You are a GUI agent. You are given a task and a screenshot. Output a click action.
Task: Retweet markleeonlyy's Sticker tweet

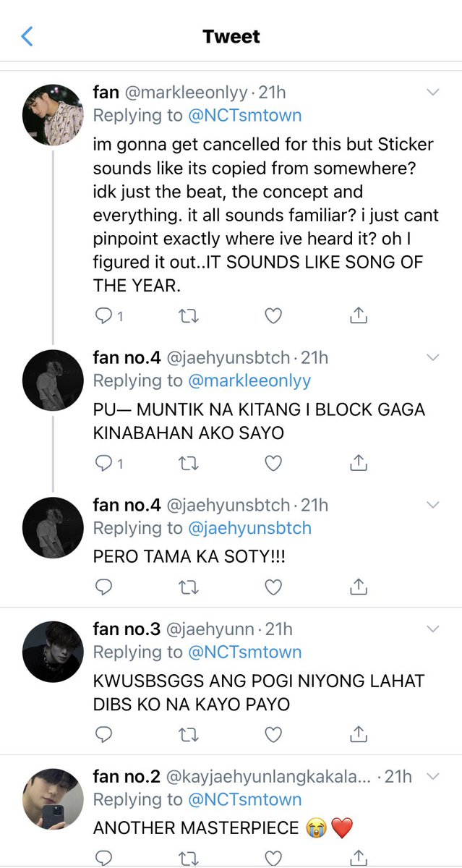[188, 316]
